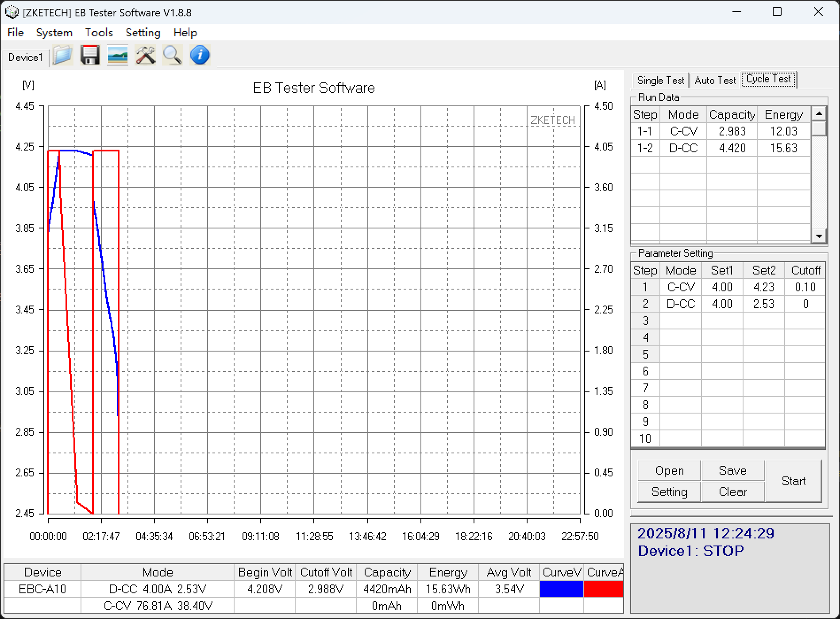The image size is (840, 619).
Task: Click the 2025/8/11 12:24:29 timestamp
Action: point(705,533)
